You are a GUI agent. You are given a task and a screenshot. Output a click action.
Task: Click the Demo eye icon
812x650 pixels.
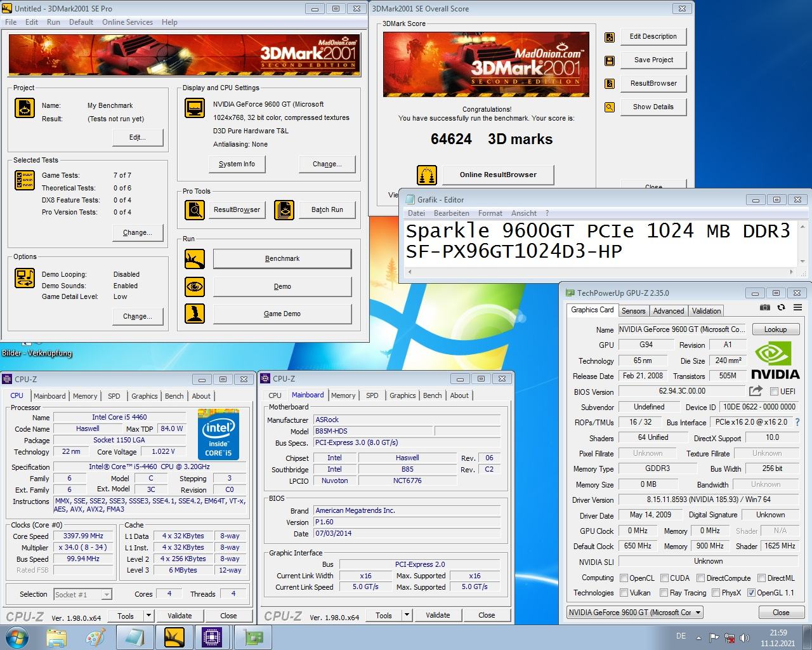195,287
